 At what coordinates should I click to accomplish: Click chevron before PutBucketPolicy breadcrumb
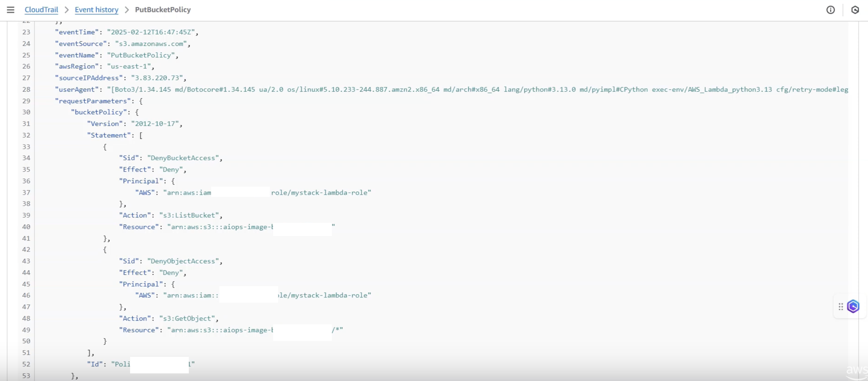pos(127,10)
